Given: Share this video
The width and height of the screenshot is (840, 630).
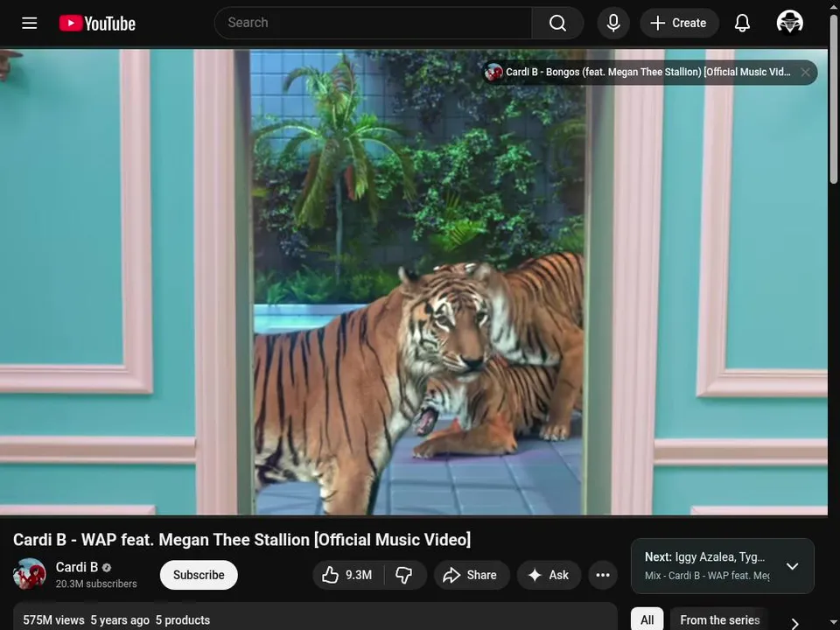Looking at the screenshot, I should [471, 575].
